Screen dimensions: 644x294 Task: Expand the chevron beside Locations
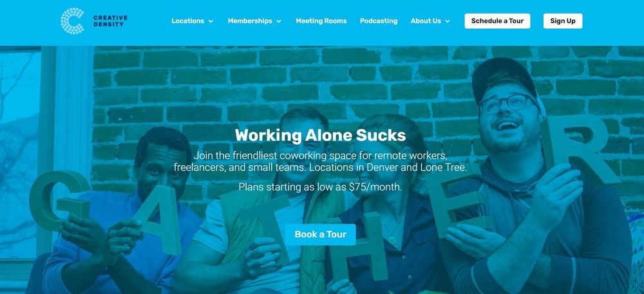pyautogui.click(x=211, y=21)
